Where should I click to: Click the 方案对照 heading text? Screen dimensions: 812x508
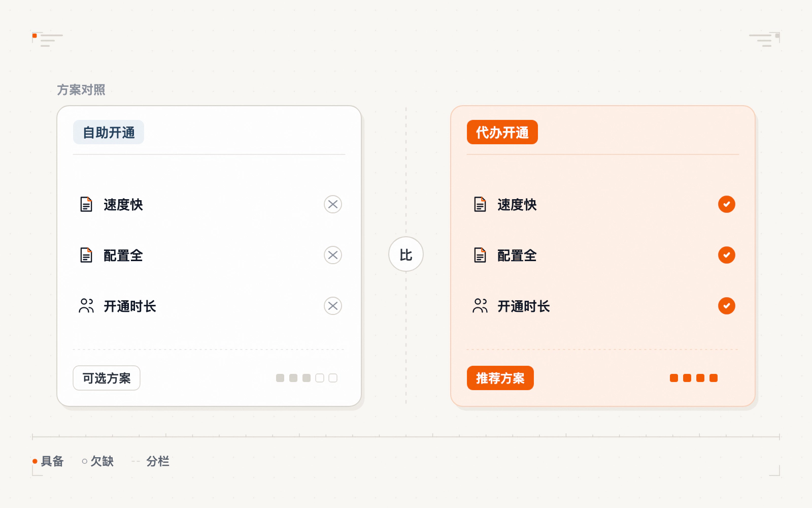tap(81, 90)
